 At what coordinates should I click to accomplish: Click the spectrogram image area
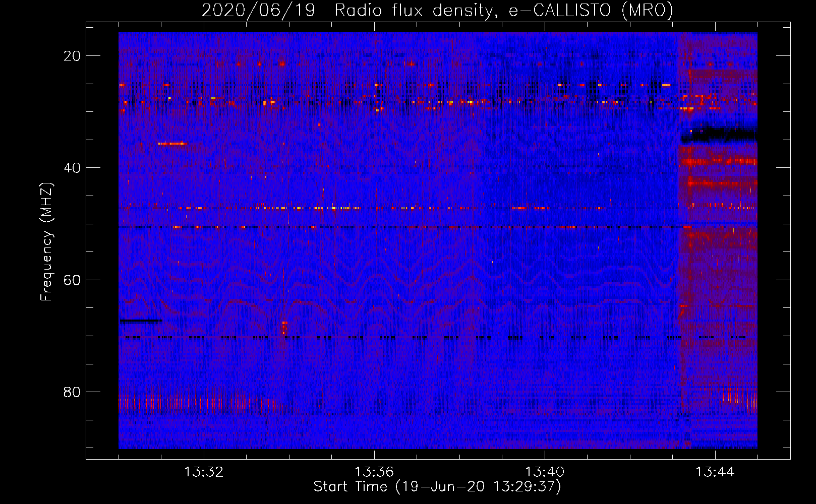tap(438, 241)
